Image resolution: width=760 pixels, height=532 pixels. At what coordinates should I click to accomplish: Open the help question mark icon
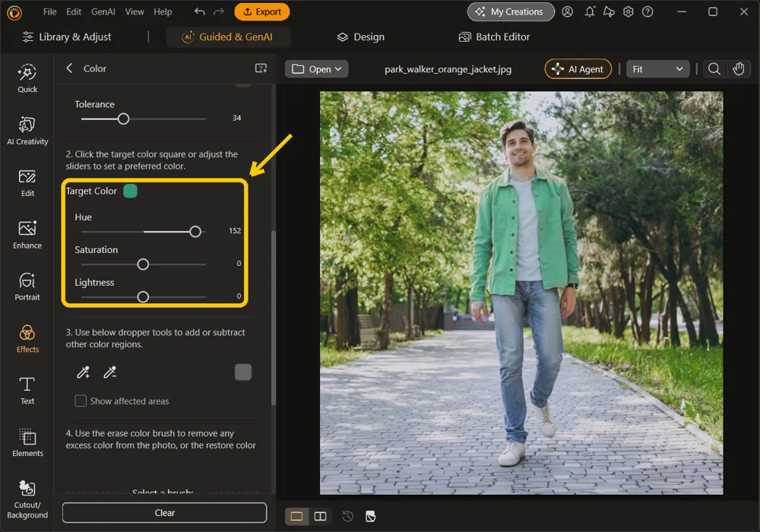click(x=648, y=11)
